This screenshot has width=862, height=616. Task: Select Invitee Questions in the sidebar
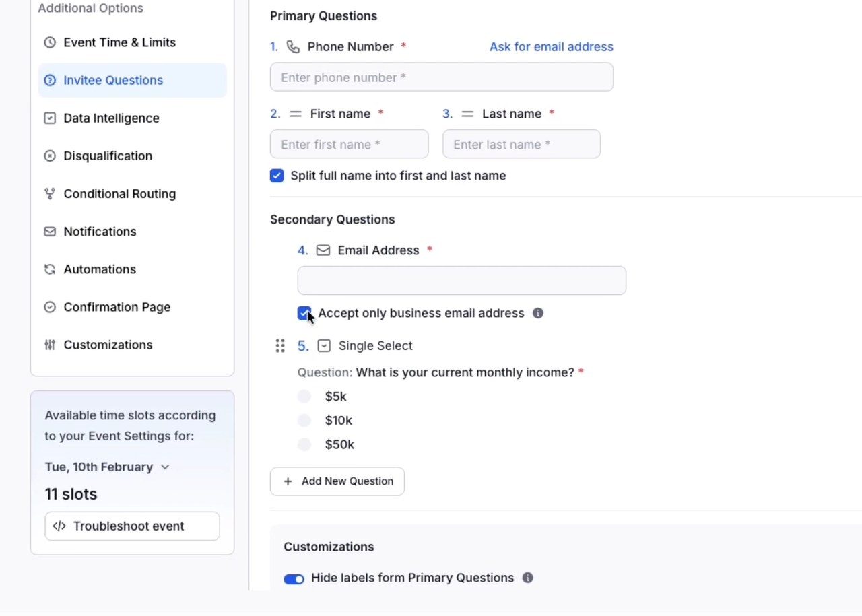(132, 80)
